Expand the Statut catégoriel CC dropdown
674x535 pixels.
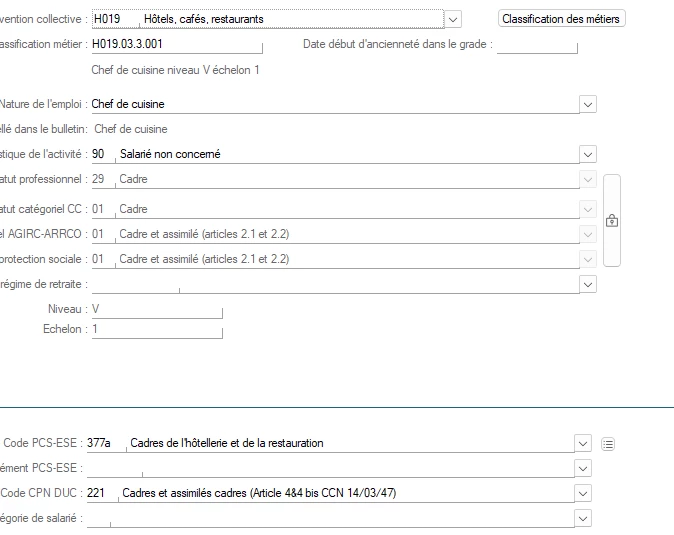(588, 210)
